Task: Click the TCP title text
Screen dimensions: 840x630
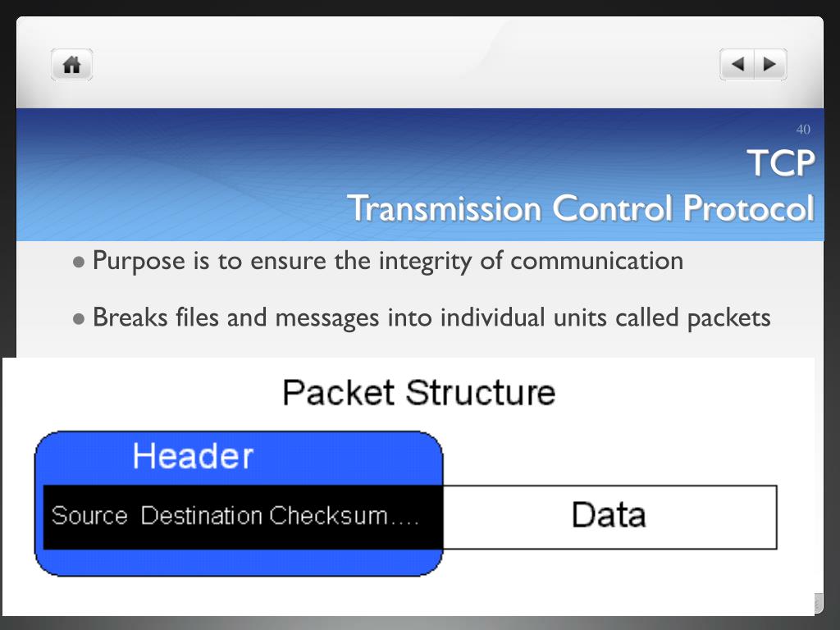Action: [x=781, y=163]
